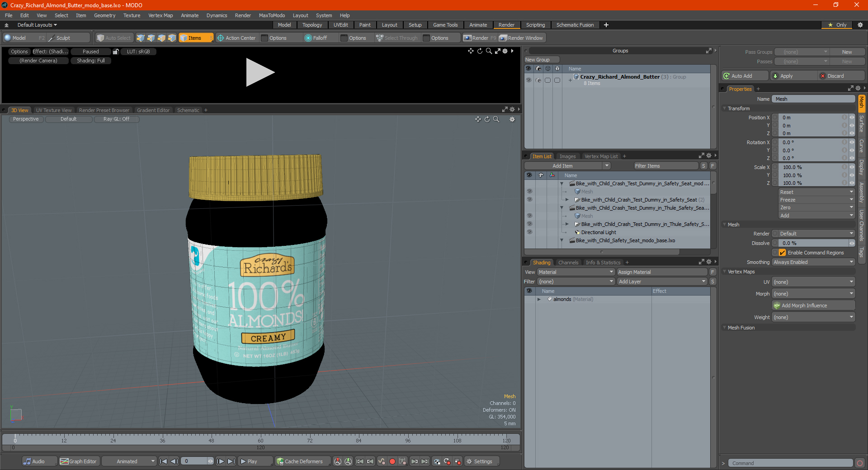Open the 3D viewport settings gear
Viewport: 868px width, 470px height.
[x=512, y=119]
